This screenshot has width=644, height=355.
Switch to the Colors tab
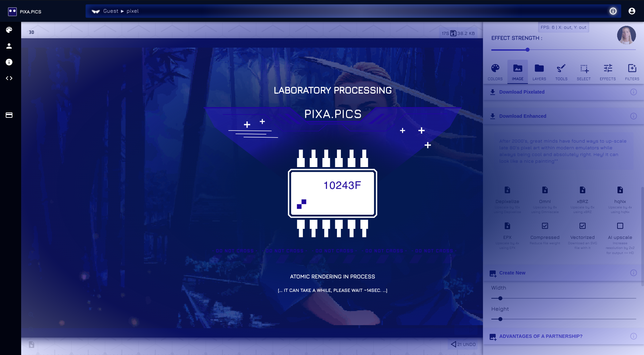(495, 72)
